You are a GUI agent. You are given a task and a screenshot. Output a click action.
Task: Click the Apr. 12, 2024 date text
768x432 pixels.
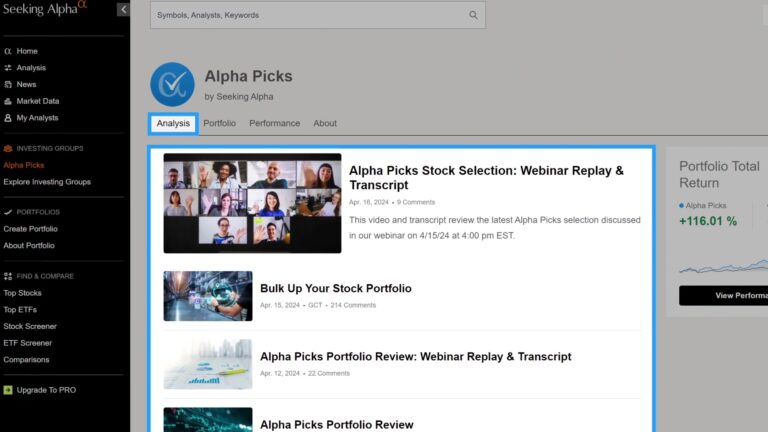(x=280, y=373)
